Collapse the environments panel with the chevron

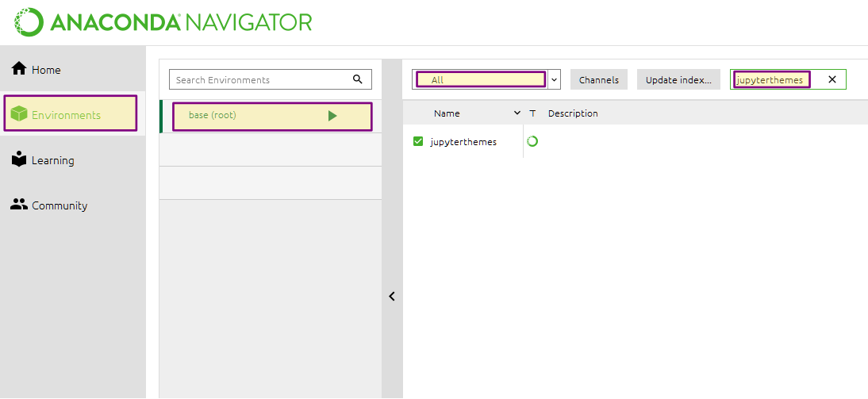(x=392, y=296)
